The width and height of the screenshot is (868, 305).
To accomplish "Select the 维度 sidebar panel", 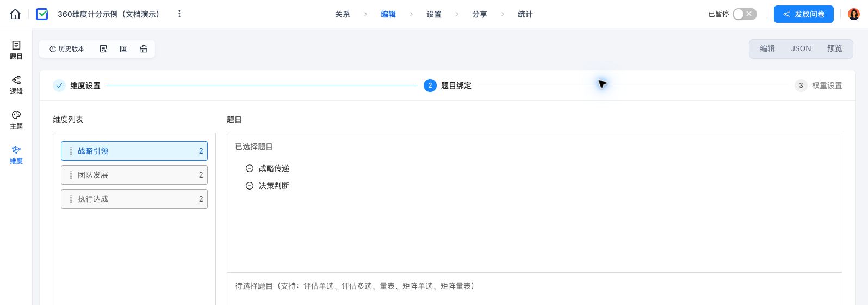I will [x=16, y=155].
